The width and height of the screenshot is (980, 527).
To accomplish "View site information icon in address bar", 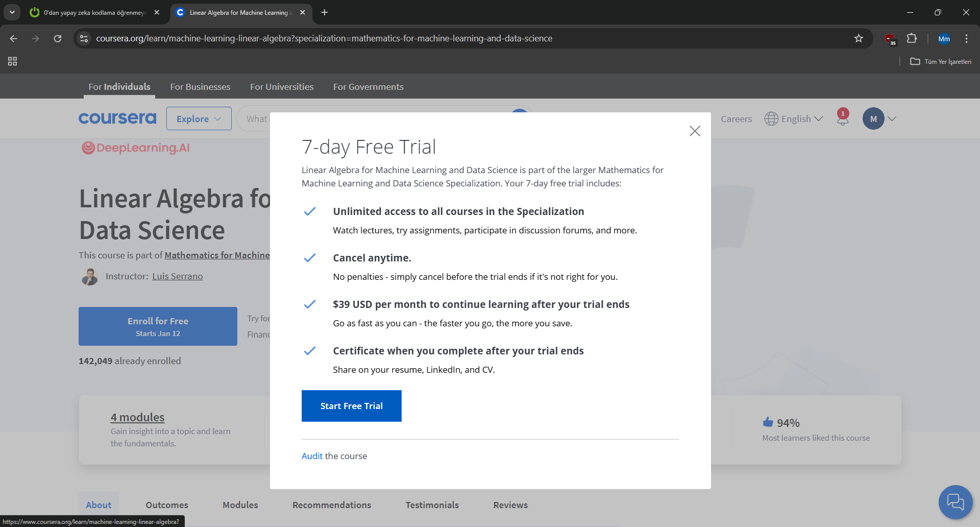I will coord(84,38).
